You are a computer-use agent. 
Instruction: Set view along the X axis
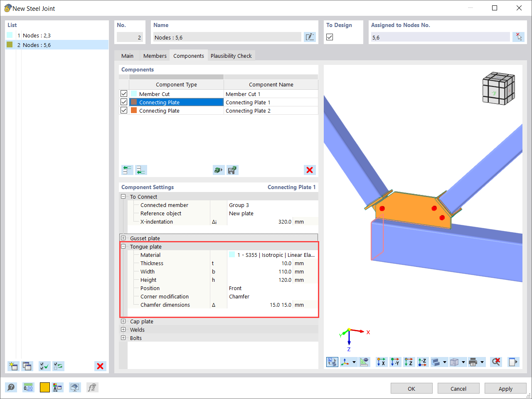click(x=381, y=362)
